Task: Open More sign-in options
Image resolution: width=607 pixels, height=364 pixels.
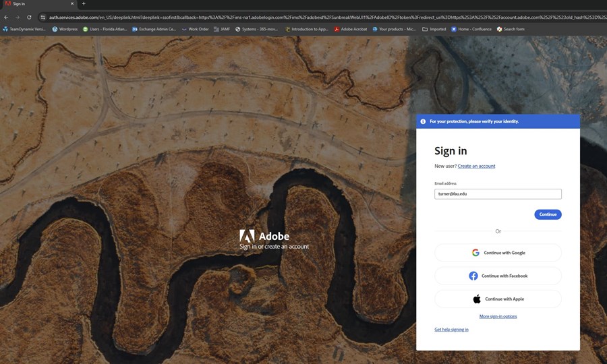Action: point(498,316)
